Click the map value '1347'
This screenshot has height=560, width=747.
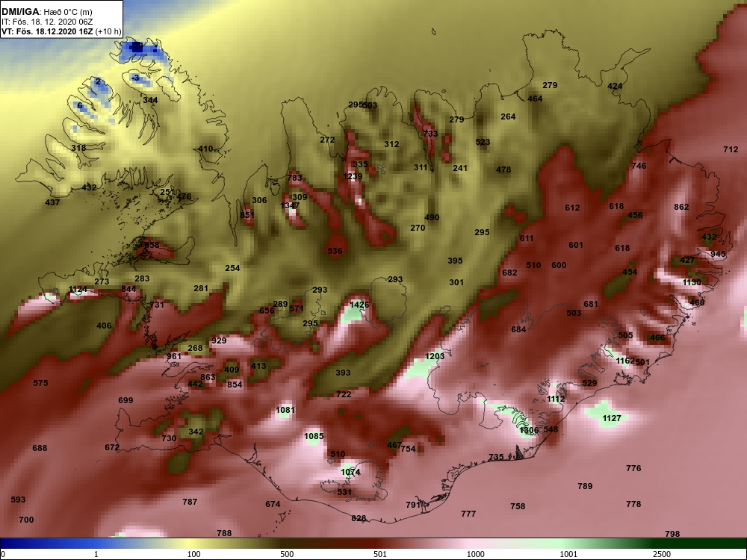(x=290, y=206)
